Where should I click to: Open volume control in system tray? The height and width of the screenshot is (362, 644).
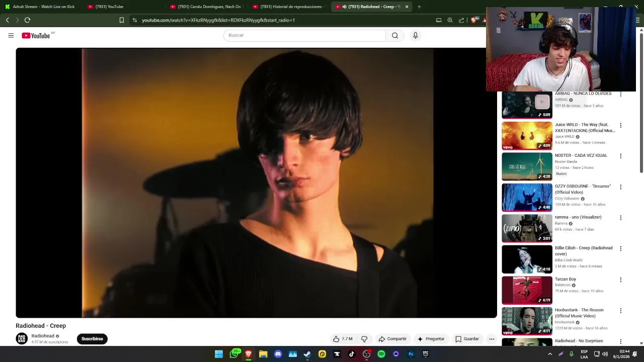605,354
